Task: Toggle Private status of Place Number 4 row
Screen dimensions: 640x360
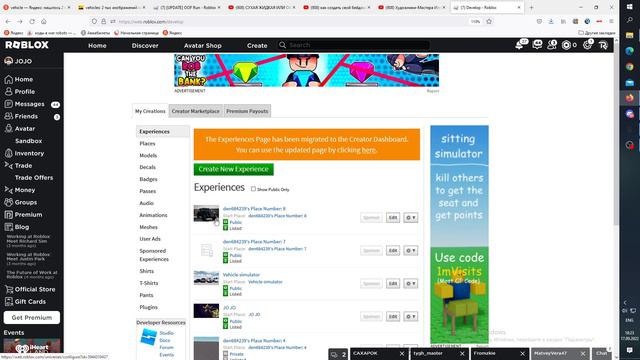Action: click(x=225, y=354)
